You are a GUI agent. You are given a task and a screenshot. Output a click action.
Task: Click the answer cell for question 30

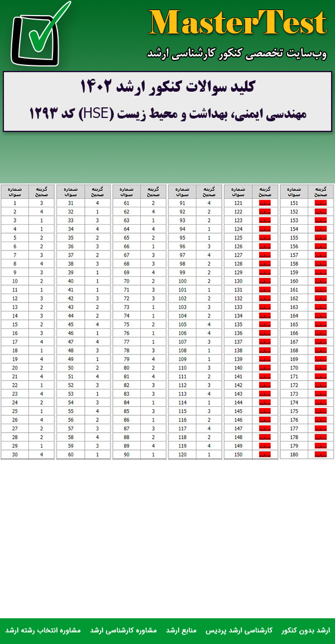coord(41,454)
